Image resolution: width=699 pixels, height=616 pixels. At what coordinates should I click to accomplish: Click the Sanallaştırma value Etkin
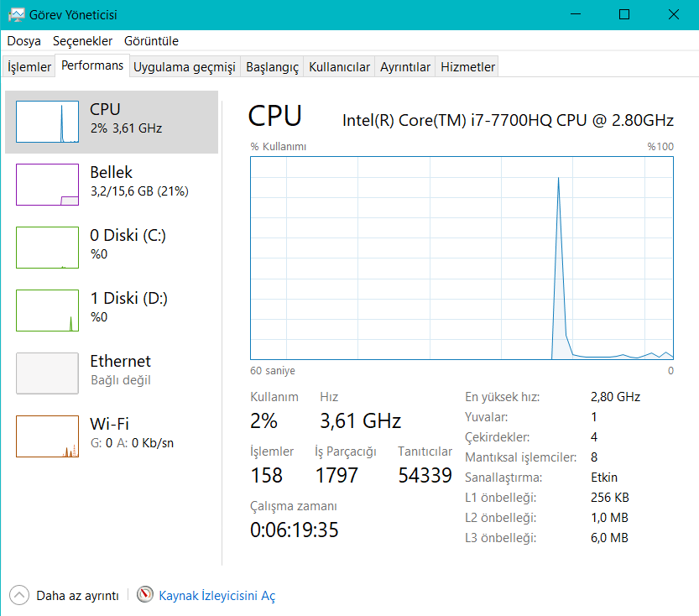(x=604, y=478)
